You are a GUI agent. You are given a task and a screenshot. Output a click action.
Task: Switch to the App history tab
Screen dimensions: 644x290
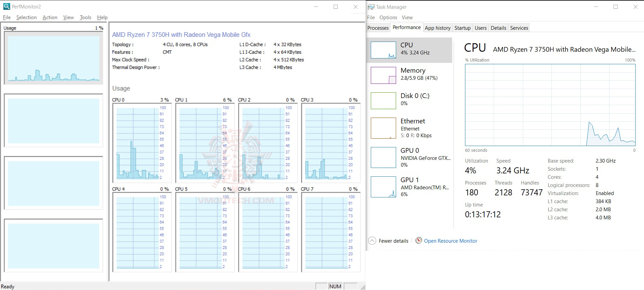pyautogui.click(x=438, y=28)
